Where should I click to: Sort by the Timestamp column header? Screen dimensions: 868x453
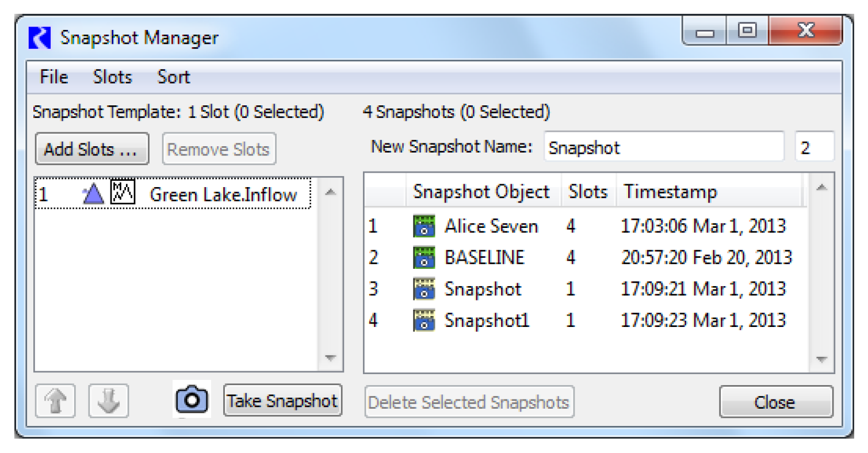(670, 192)
